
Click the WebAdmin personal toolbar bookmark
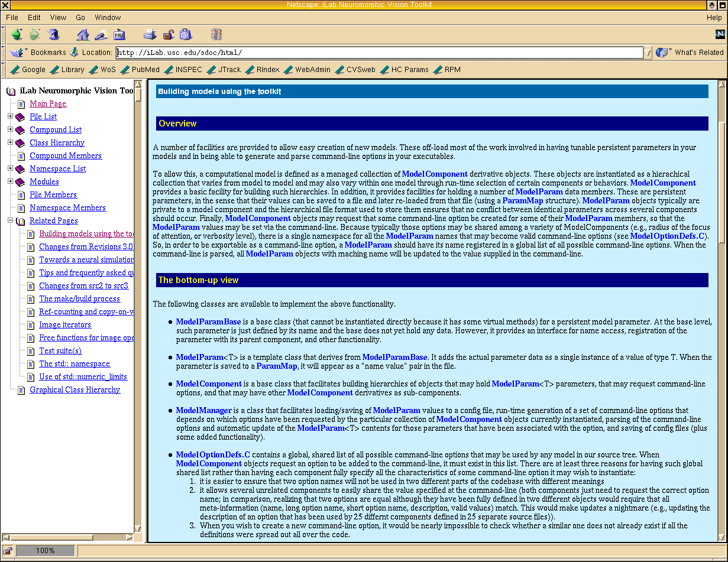307,70
